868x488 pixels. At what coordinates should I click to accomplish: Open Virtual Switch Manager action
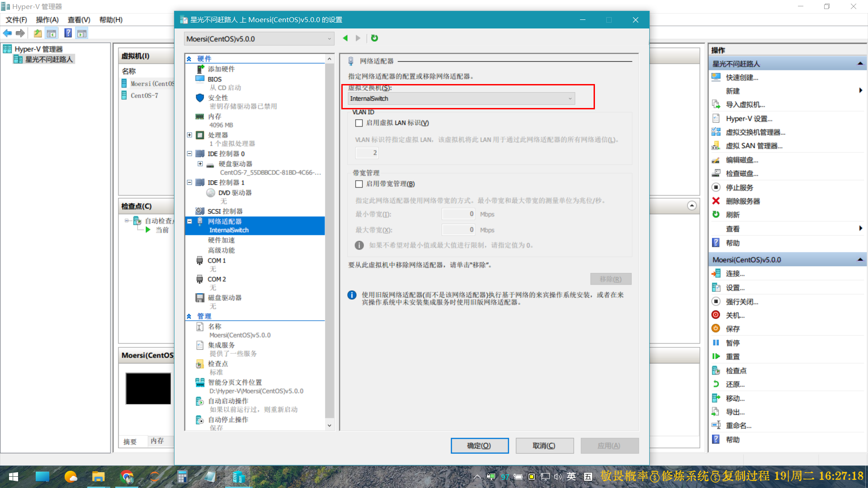click(x=755, y=132)
